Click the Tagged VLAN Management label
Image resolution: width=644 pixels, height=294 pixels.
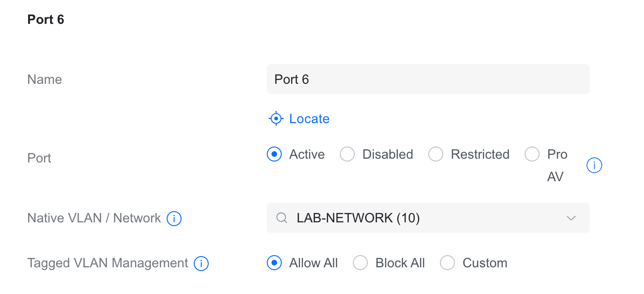[108, 263]
